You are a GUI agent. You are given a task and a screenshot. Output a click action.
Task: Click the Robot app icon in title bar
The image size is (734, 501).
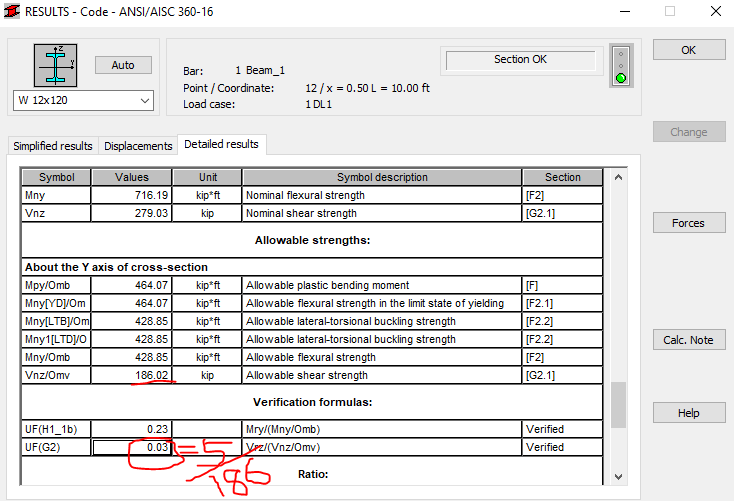coord(11,11)
